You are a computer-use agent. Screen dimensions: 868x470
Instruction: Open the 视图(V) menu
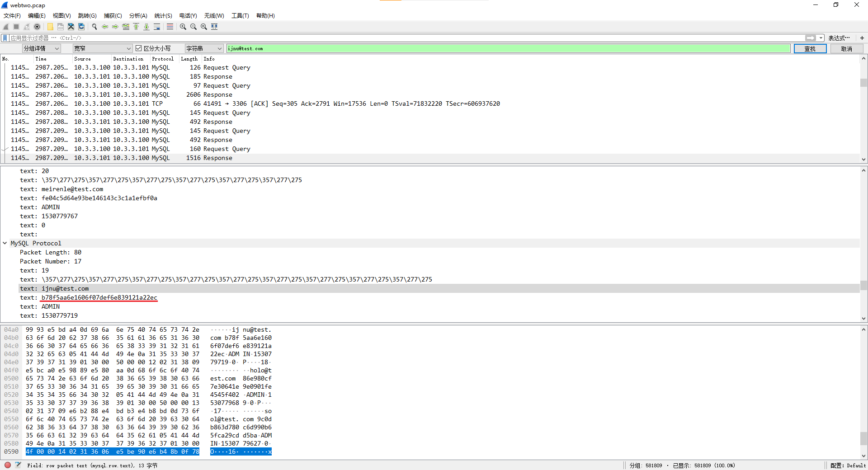pyautogui.click(x=62, y=16)
